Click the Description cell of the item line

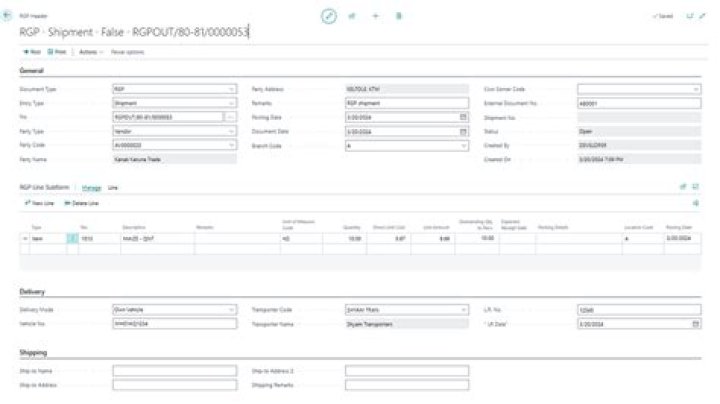tap(157, 239)
